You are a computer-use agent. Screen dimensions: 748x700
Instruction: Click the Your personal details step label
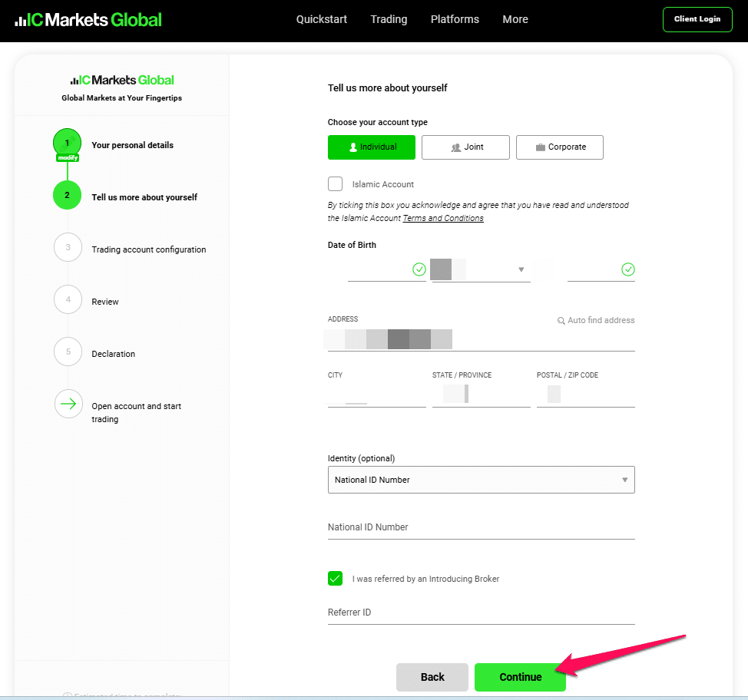[x=133, y=145]
